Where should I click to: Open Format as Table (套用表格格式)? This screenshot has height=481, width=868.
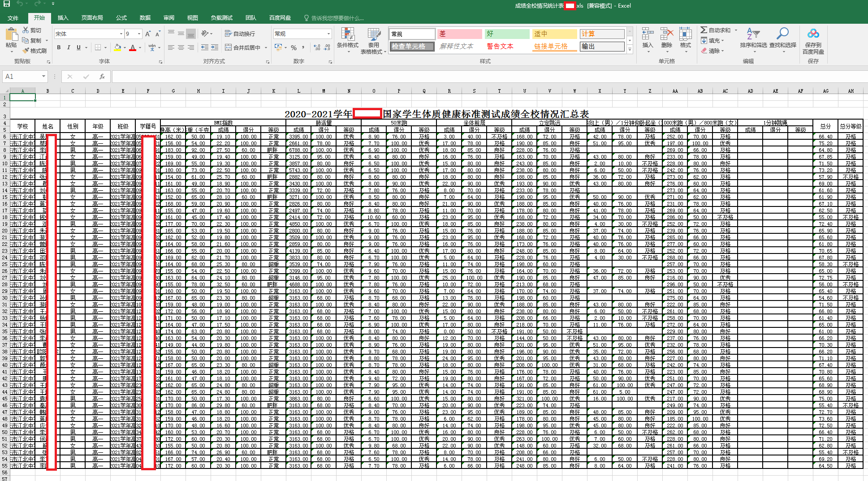373,41
